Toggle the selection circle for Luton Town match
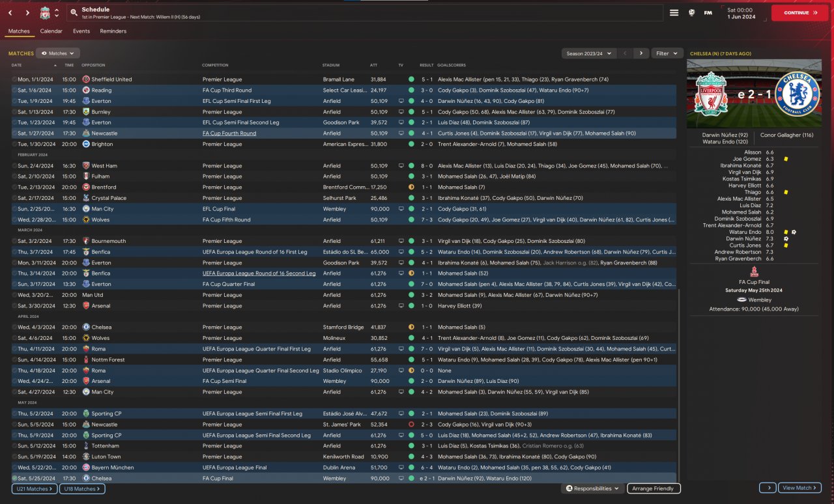The width and height of the screenshot is (834, 504). (14, 457)
